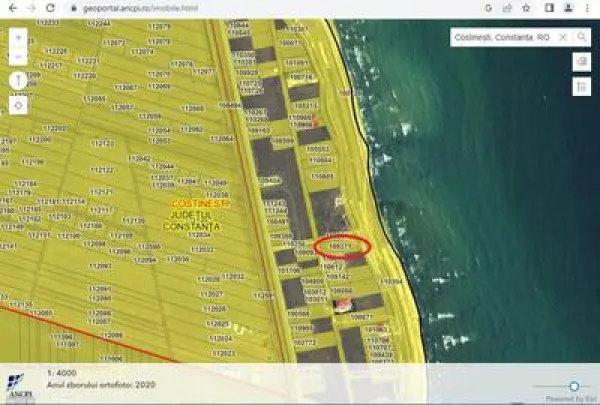Open the Google icon in the address bar
600x405 pixels.
tap(488, 8)
